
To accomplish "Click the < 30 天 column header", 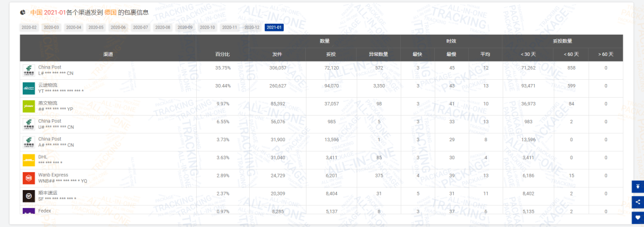I will [x=528, y=54].
